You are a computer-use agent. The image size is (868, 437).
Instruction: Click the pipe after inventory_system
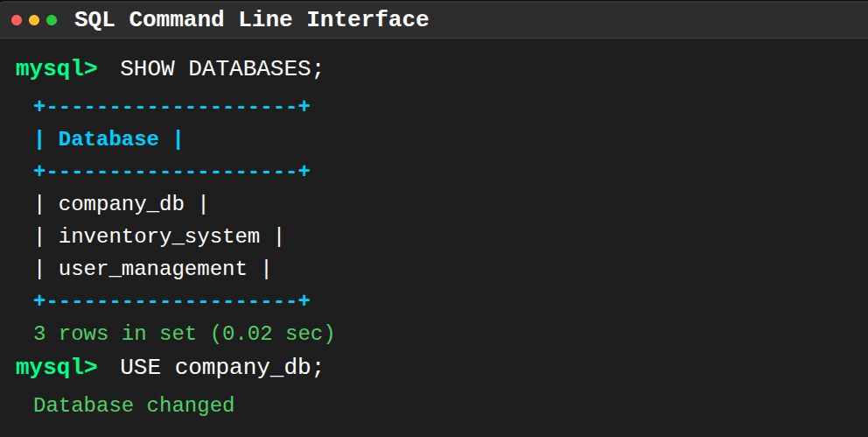(279, 236)
